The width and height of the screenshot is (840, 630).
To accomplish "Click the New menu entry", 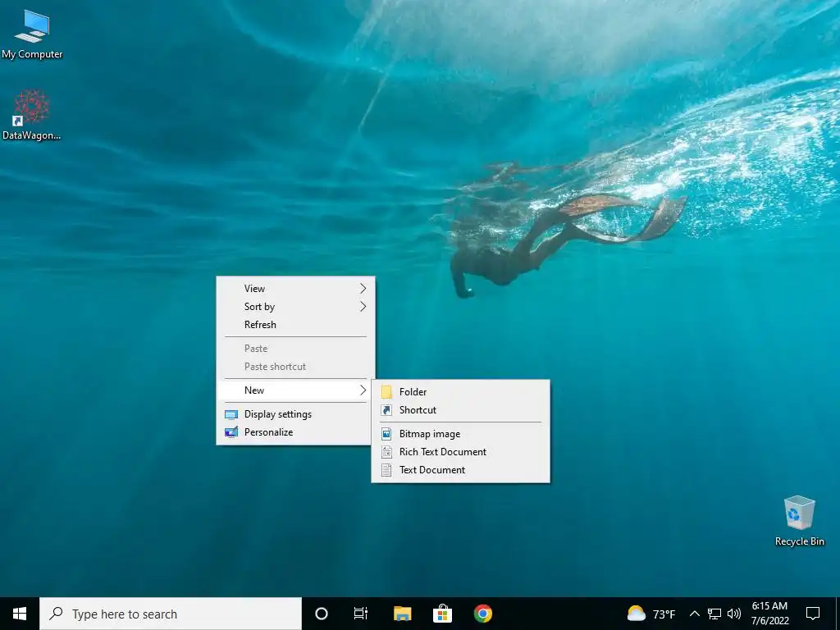I will [x=295, y=390].
